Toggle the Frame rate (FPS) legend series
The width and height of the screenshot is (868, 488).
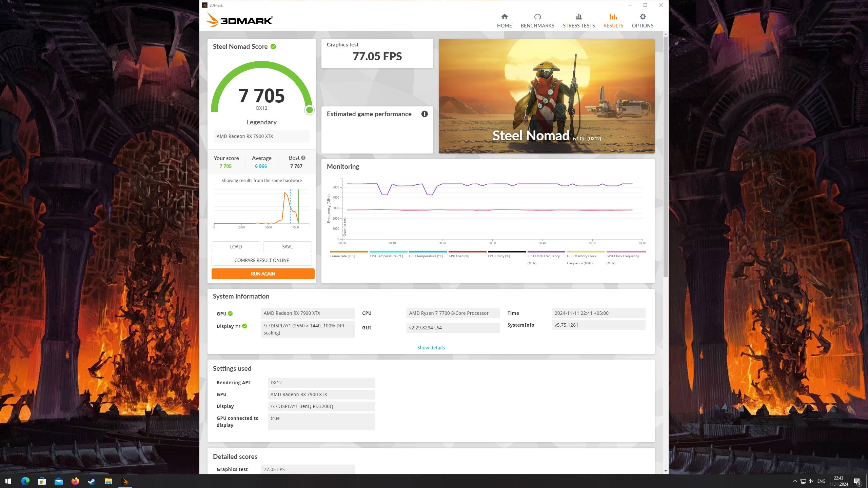[x=342, y=256]
